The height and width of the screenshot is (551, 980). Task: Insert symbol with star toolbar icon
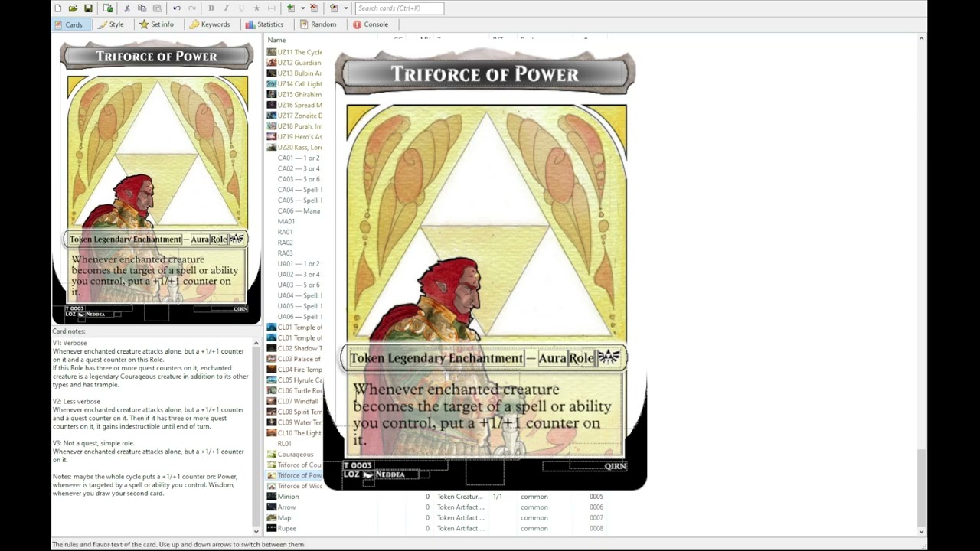(256, 8)
